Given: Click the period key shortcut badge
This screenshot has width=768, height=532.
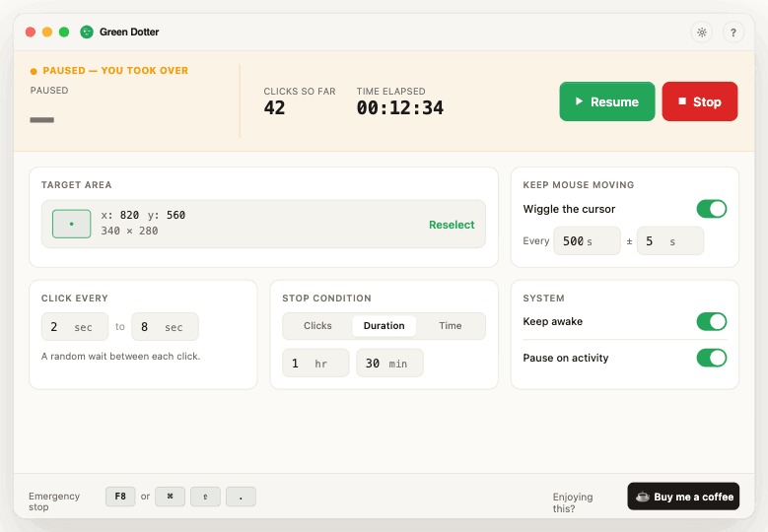Looking at the screenshot, I should pyautogui.click(x=241, y=497).
